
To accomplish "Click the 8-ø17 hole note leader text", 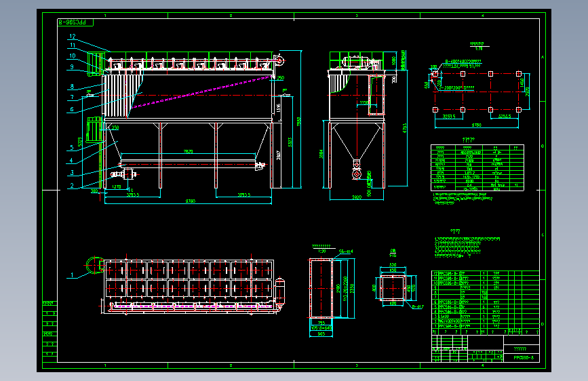I will click(418, 306).
